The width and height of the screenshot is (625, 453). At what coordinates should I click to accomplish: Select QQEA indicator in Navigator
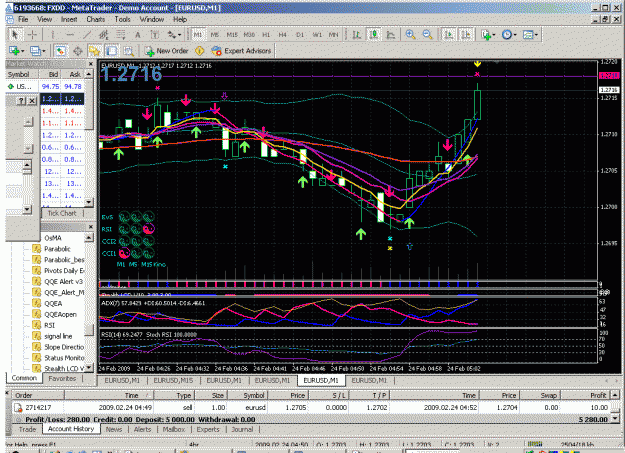53,303
